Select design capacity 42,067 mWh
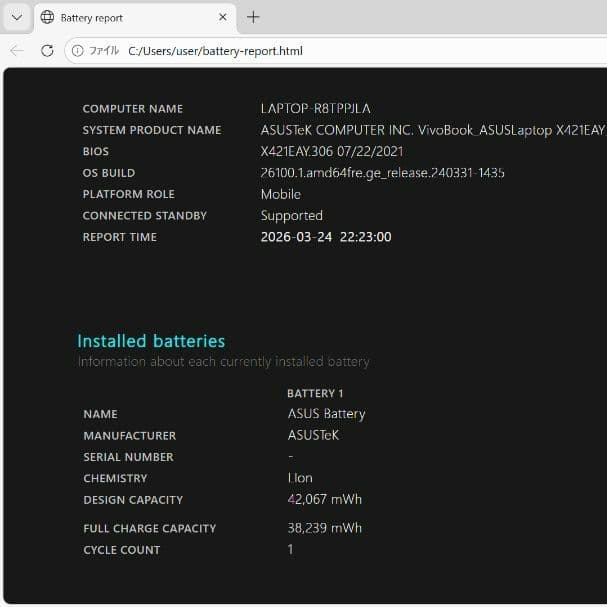607x607 pixels. (324, 499)
